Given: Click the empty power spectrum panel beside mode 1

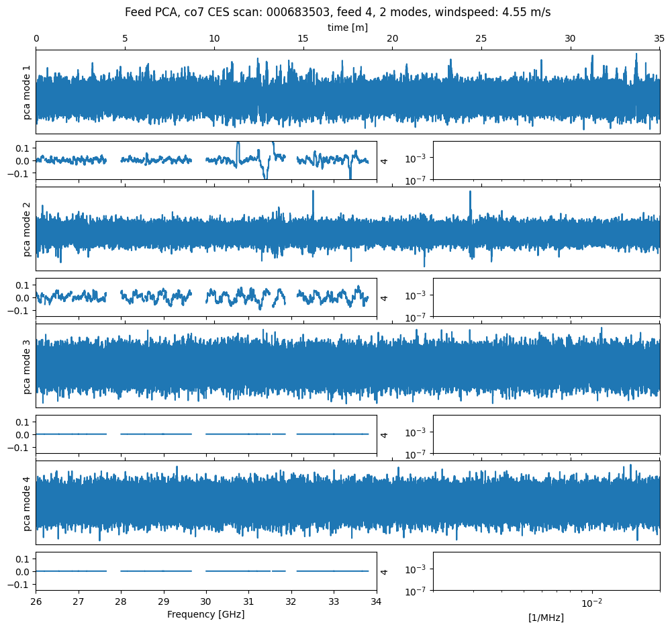Looking at the screenshot, I should [546, 160].
